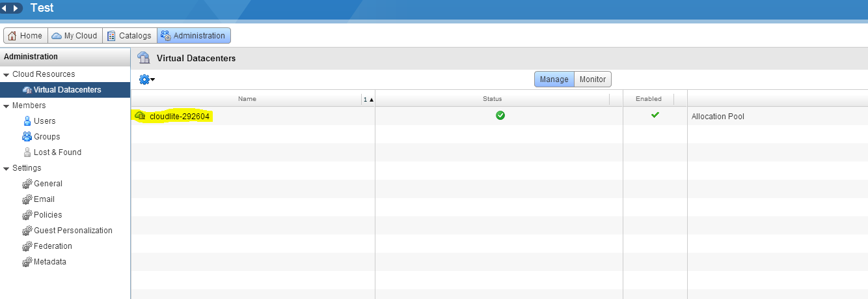Open Users under Members
Viewport: 868px width, 299px height.
[44, 121]
